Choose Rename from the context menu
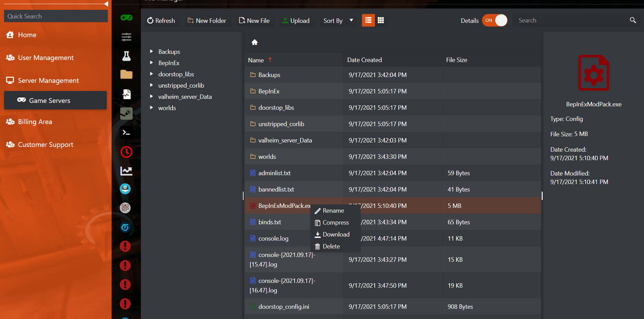This screenshot has height=319, width=644. pyautogui.click(x=330, y=211)
